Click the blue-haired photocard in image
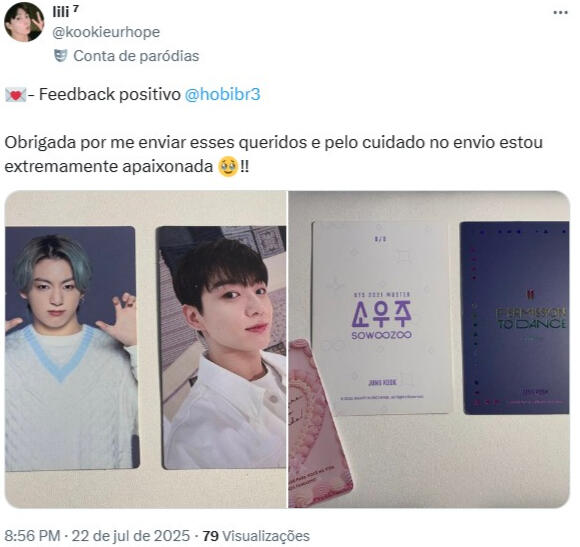Viewport: 580px width, 547px height. pyautogui.click(x=70, y=348)
